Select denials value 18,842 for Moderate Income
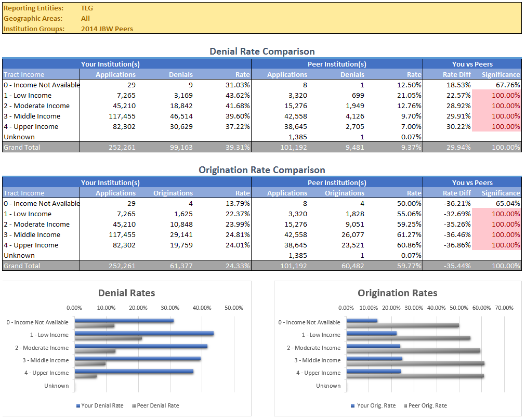Viewport: 526px width, 420px height. pyautogui.click(x=181, y=106)
